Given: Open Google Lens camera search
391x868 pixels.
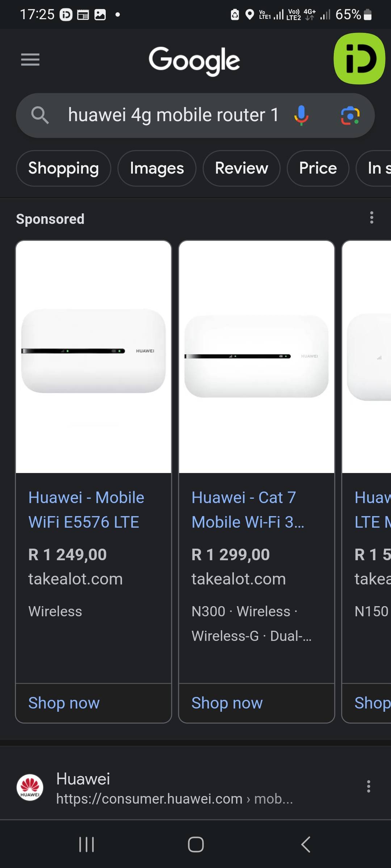Looking at the screenshot, I should (350, 115).
